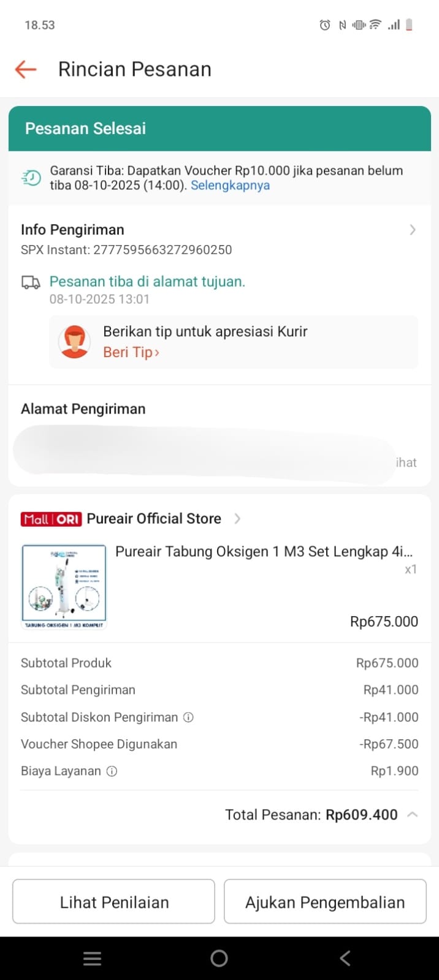439x980 pixels.
Task: Tap Beri Tip link
Action: (x=131, y=352)
